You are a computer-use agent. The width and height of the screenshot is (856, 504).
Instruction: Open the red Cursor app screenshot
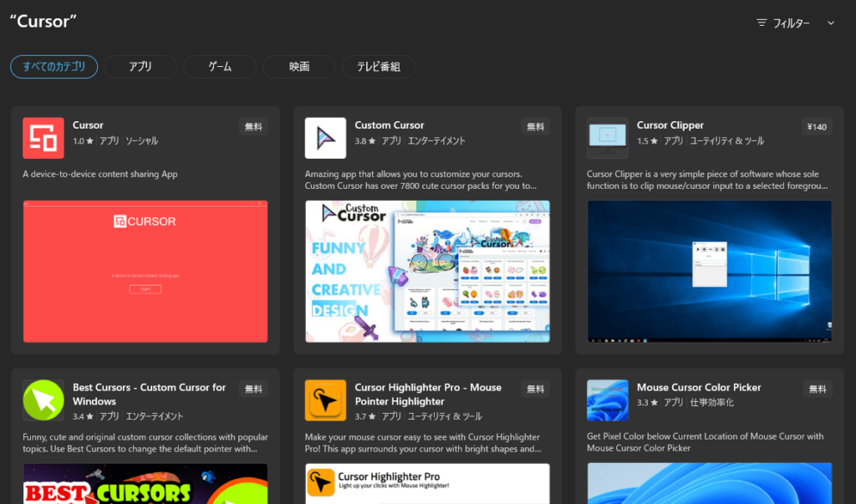tap(145, 272)
